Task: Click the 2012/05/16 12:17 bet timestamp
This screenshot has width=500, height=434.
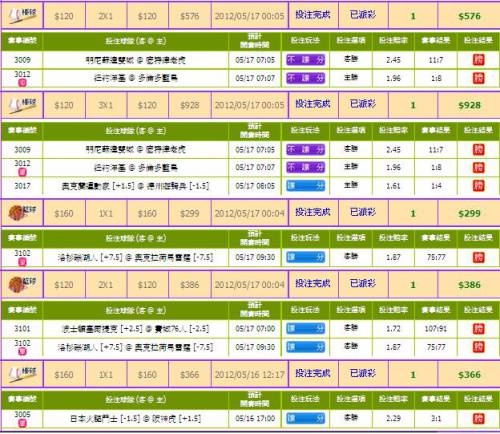Action: tap(249, 375)
